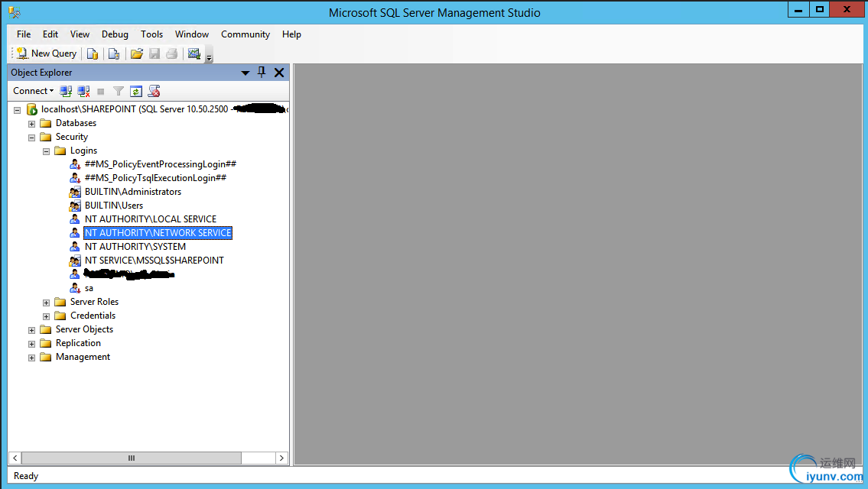Click the Print toolbar icon
The image size is (868, 489).
point(172,53)
